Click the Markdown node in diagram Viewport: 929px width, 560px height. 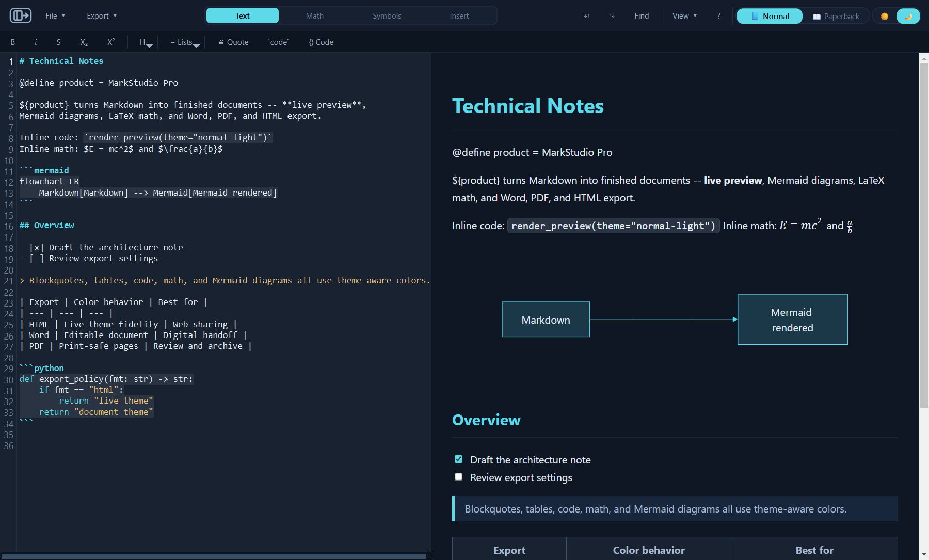coord(546,319)
